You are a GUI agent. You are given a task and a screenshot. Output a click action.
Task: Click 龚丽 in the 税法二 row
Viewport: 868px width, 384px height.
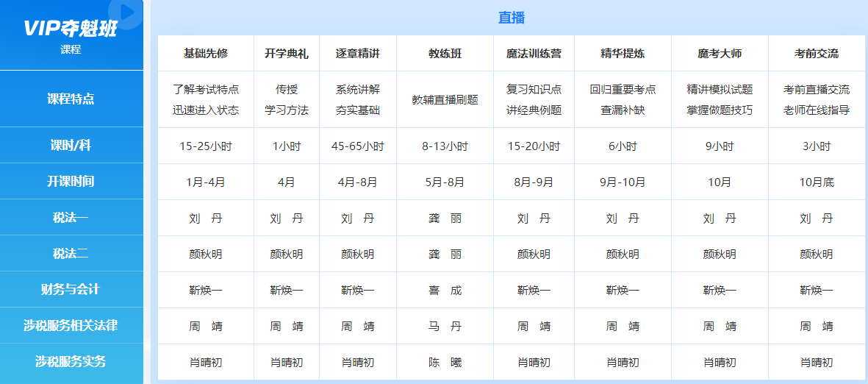445,255
